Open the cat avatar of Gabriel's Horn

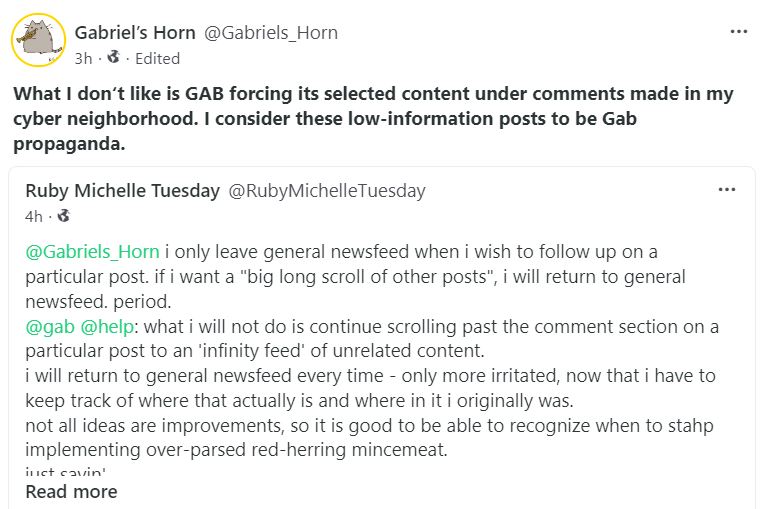pyautogui.click(x=38, y=40)
